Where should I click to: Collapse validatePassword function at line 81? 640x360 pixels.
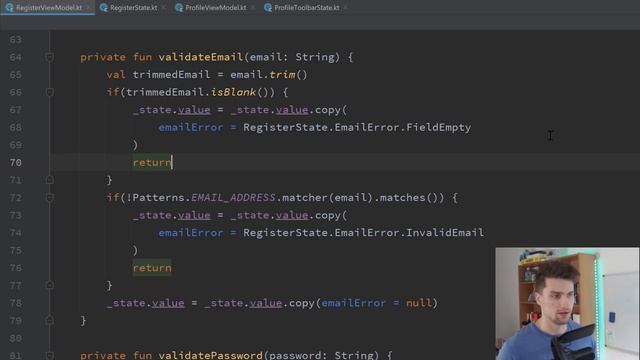coord(50,355)
